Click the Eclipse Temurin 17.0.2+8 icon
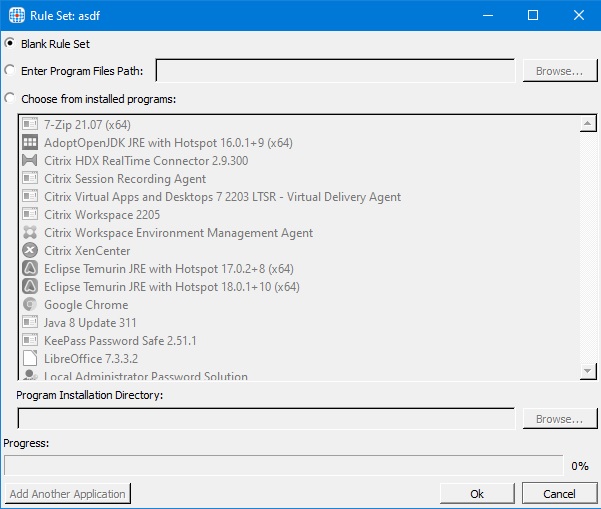The width and height of the screenshot is (601, 509). click(30, 268)
